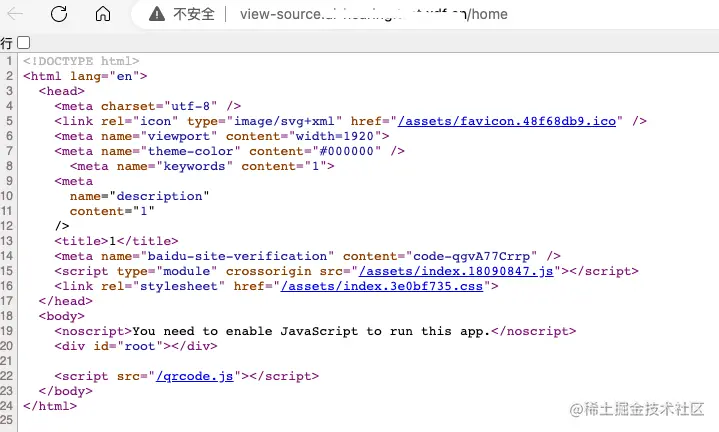Click the "baidu-site-verification" name value
This screenshot has height=432, width=719.
237,256
